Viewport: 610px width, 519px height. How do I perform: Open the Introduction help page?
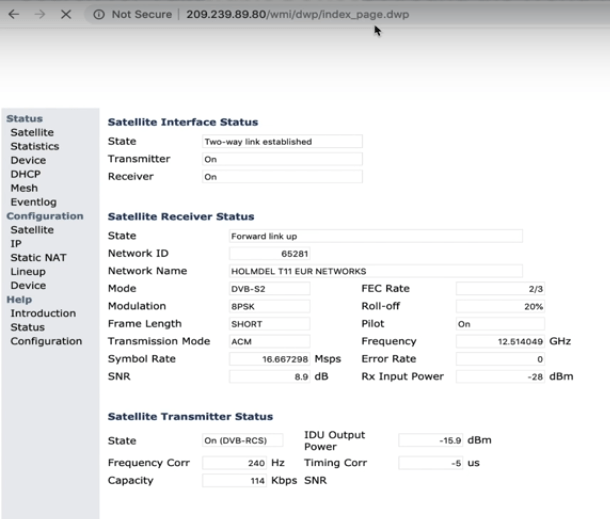[43, 314]
